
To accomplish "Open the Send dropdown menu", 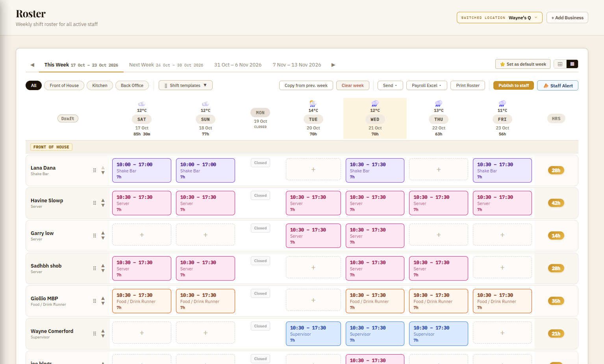I will [390, 85].
